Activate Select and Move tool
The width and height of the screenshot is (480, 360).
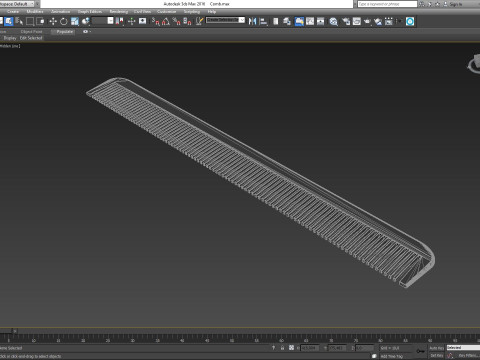53,21
